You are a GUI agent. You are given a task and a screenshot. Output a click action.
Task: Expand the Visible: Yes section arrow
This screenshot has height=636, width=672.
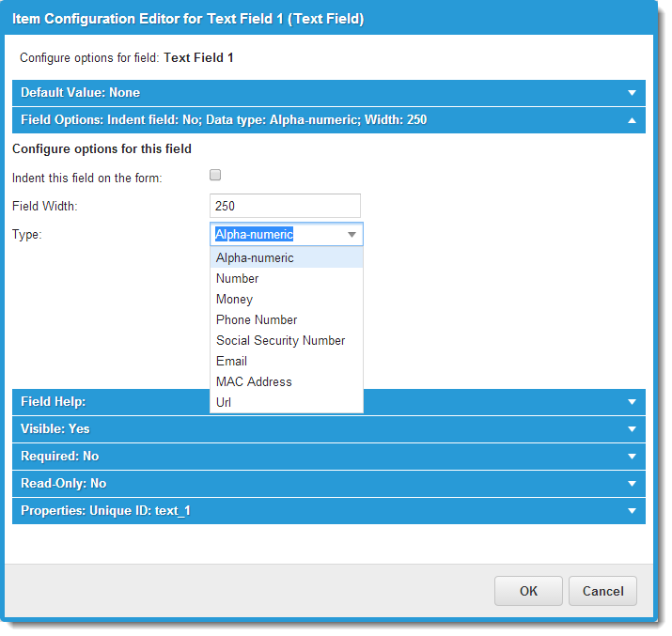tap(632, 429)
